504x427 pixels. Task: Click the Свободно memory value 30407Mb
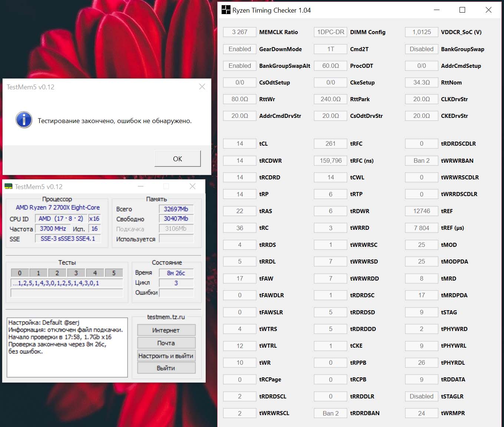point(176,219)
